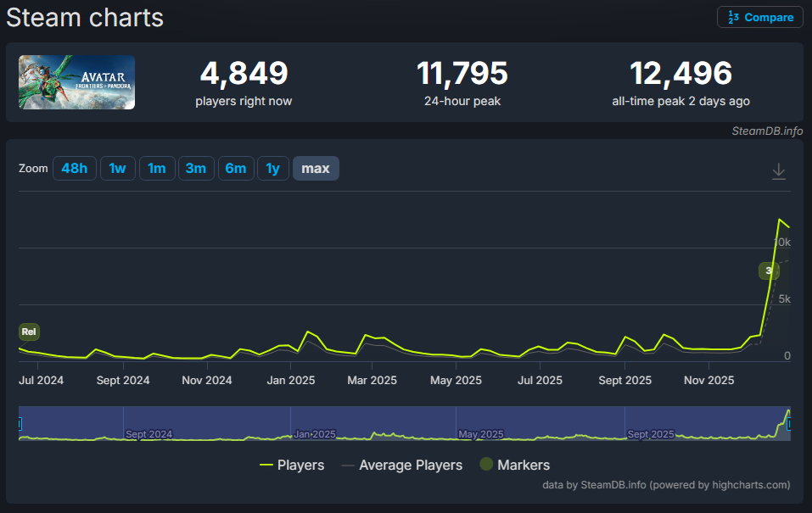Screen dimensions: 812x513
Task: Set chart zoom to 1w
Action: 118,168
